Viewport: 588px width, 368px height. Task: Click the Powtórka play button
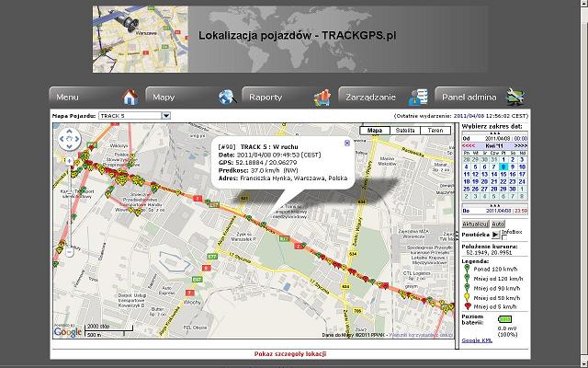[495, 235]
